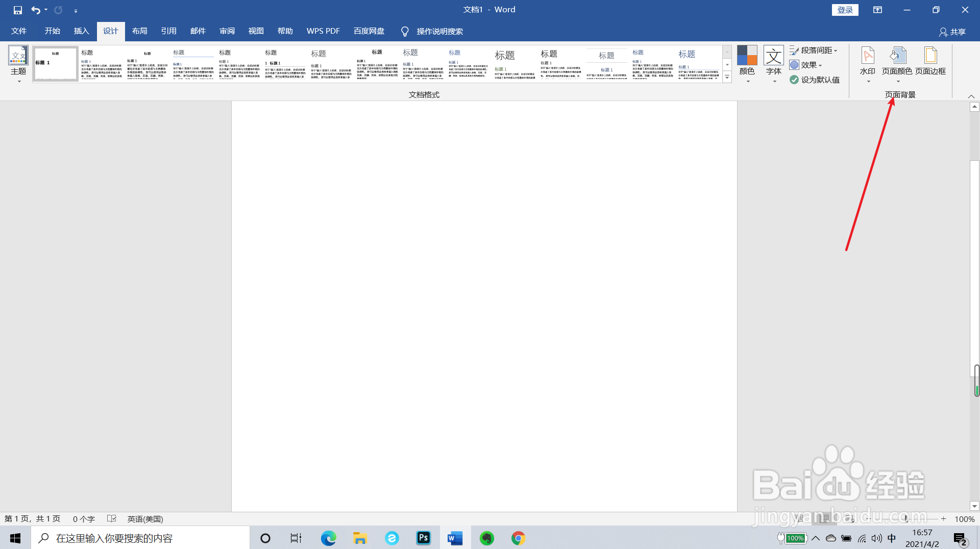Open the Watermark (水印) menu
Image resolution: width=980 pixels, height=549 pixels.
(867, 65)
